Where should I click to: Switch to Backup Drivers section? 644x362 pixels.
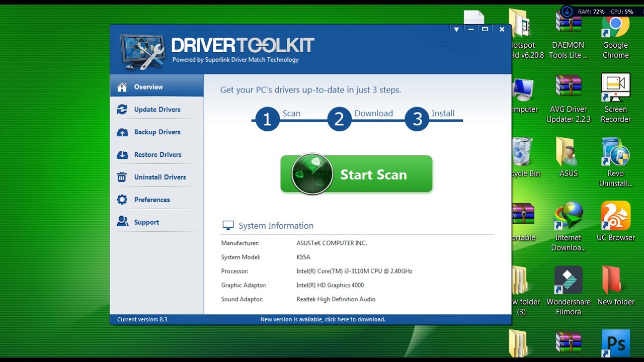[157, 132]
